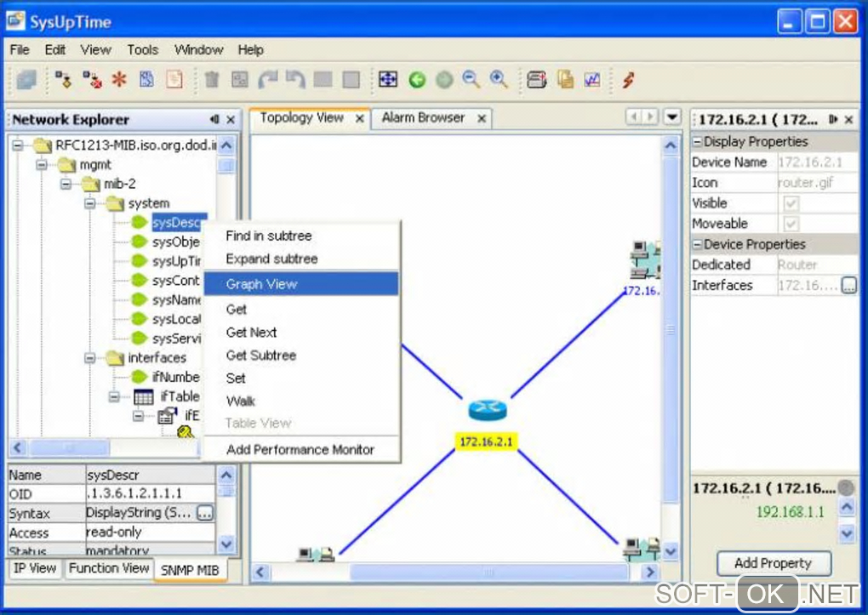
Task: Click Network Explorer tree scroll up arrow
Action: pos(226,145)
